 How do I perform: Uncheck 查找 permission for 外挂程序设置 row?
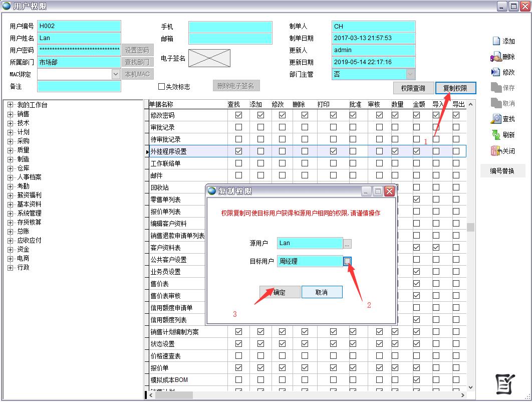coord(238,151)
